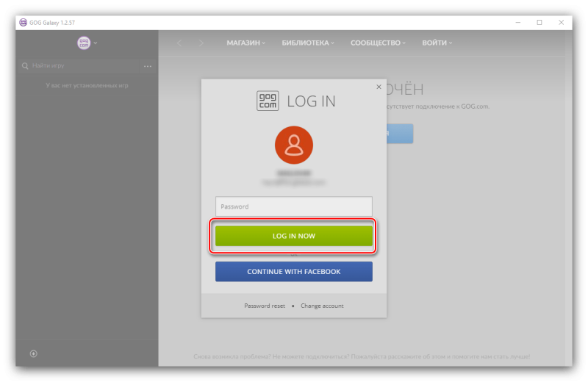This screenshot has width=588, height=382.
Task: Minimize the GOG Galaxy window
Action: point(518,23)
